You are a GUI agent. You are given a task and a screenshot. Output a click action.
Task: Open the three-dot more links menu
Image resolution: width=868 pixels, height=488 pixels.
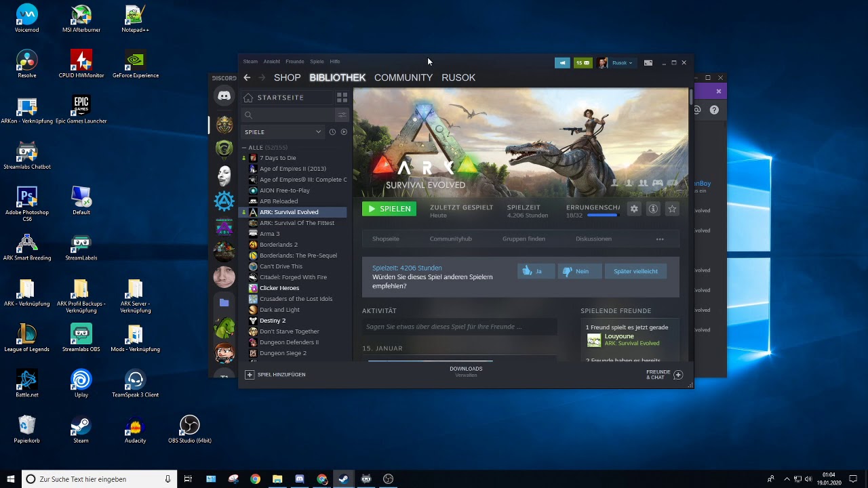tap(660, 239)
